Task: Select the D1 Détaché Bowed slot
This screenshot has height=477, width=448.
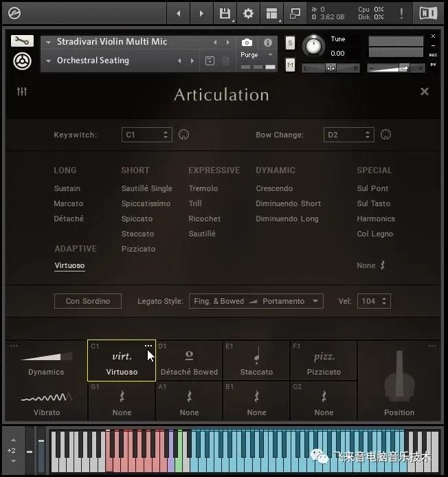Action: (x=189, y=360)
